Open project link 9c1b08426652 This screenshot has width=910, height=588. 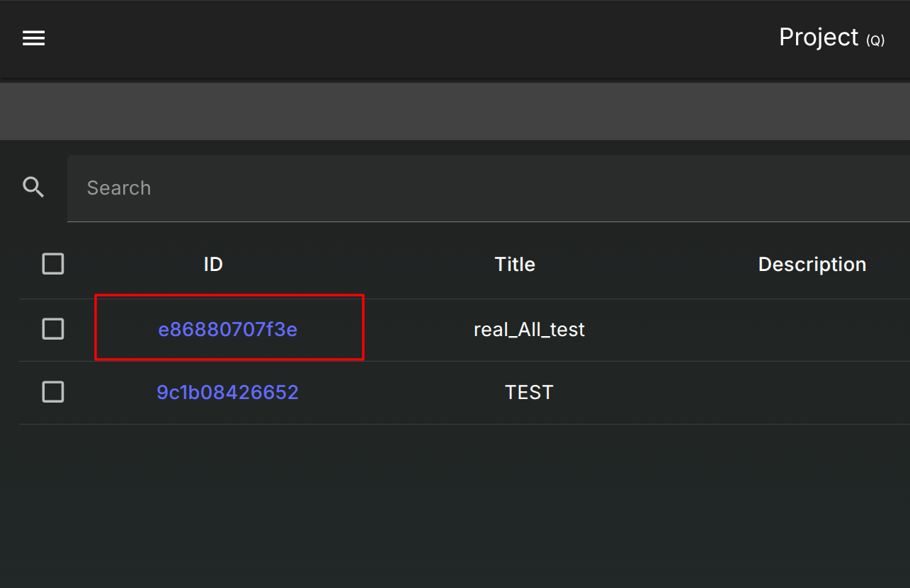point(227,392)
